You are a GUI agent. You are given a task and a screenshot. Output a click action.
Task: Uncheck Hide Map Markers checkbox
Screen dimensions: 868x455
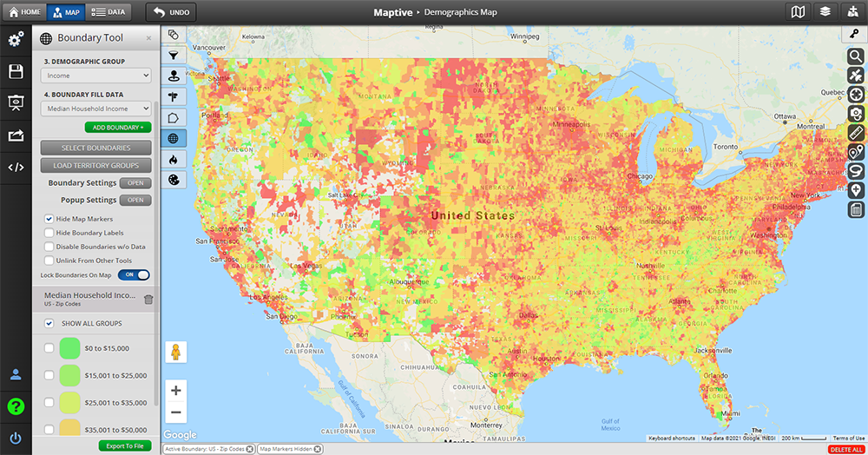pyautogui.click(x=49, y=219)
